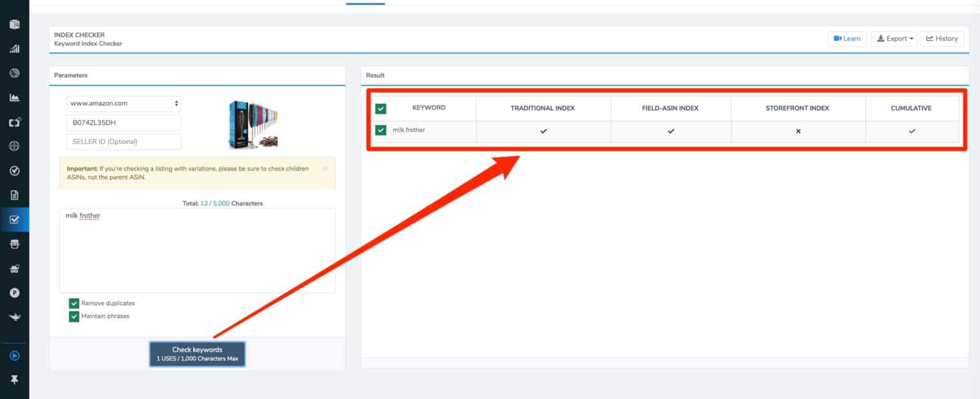The width and height of the screenshot is (980, 399).
Task: Click the checkmark circle tool in sidebar
Action: (x=15, y=170)
